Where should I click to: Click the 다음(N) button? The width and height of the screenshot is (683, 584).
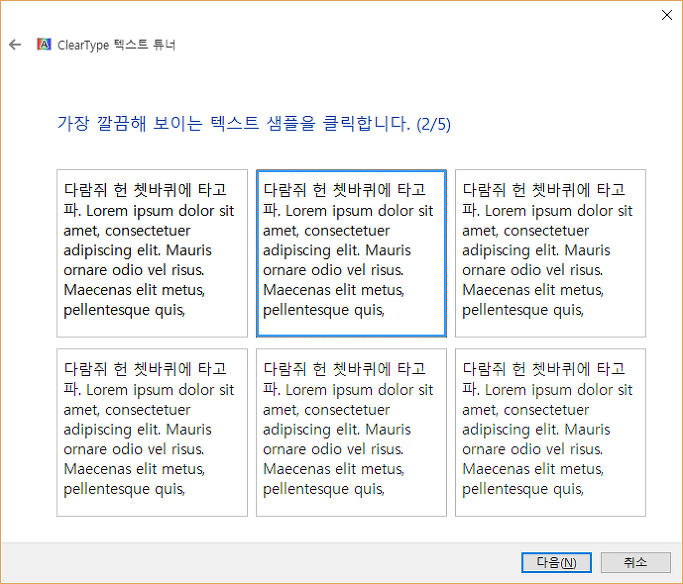click(x=556, y=563)
